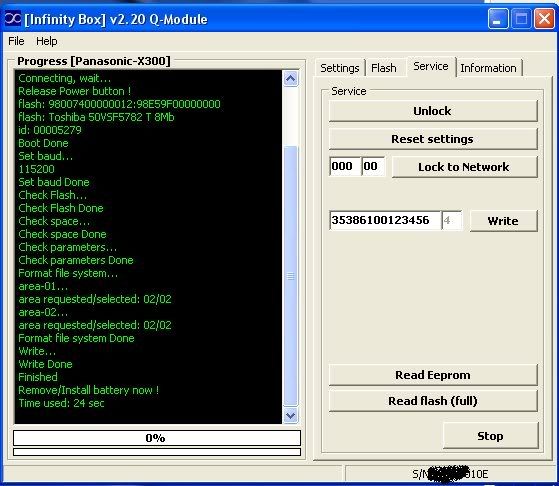Click 'Format file system Done' log line
This screenshot has height=486, width=559.
point(76,338)
